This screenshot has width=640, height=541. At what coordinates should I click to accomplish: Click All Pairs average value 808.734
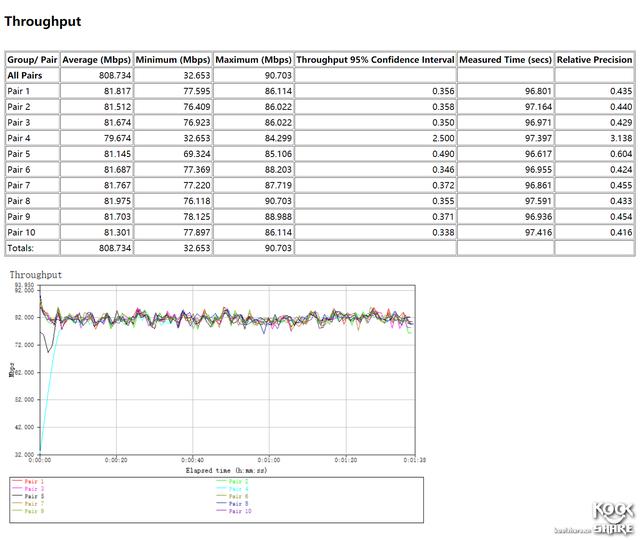point(115,75)
